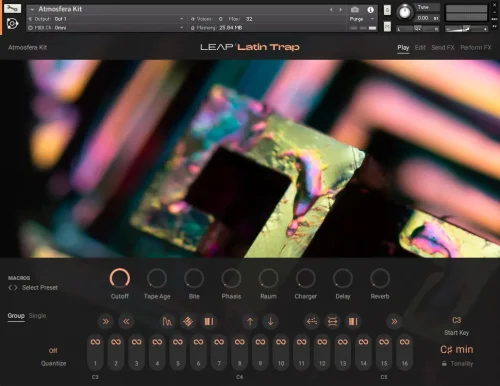
Task: Change the Quantize Off value
Action: coord(53,351)
